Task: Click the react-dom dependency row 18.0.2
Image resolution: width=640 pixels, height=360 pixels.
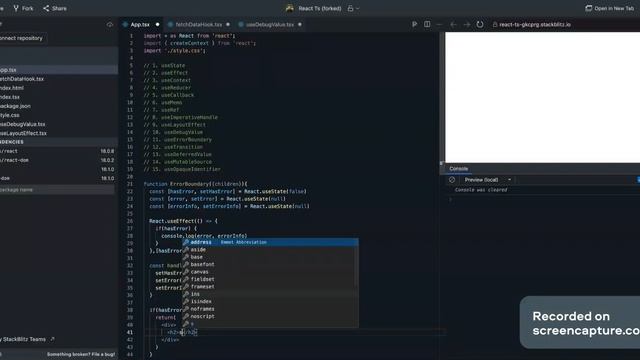Action: (59, 160)
